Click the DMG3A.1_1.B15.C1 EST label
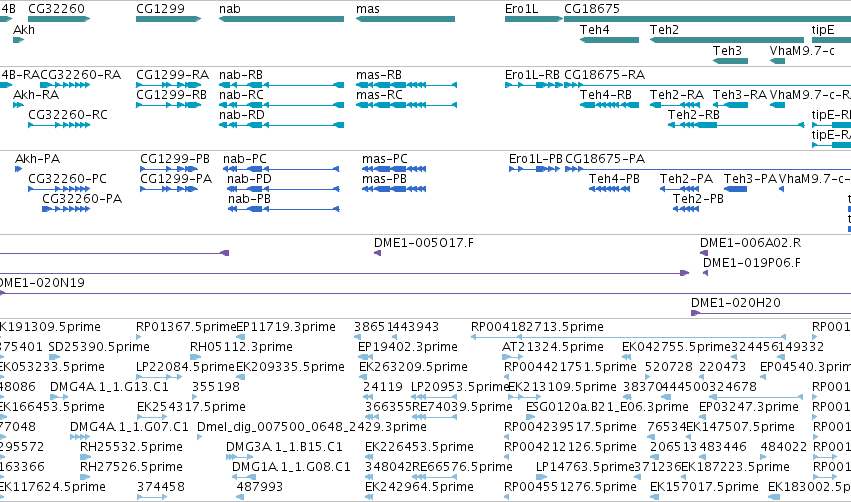851x502 pixels. 284,447
